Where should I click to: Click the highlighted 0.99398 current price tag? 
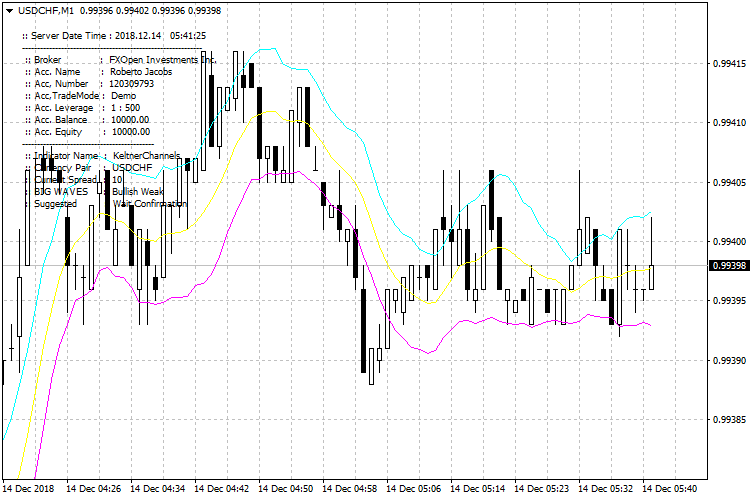tap(727, 265)
